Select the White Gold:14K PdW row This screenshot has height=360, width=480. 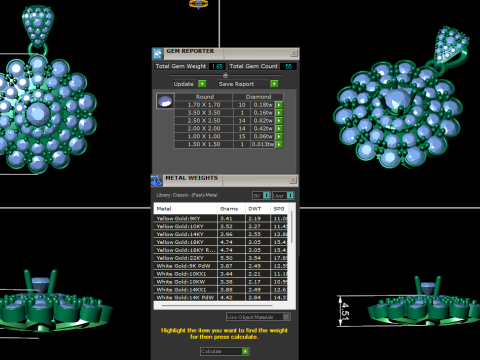(x=220, y=297)
